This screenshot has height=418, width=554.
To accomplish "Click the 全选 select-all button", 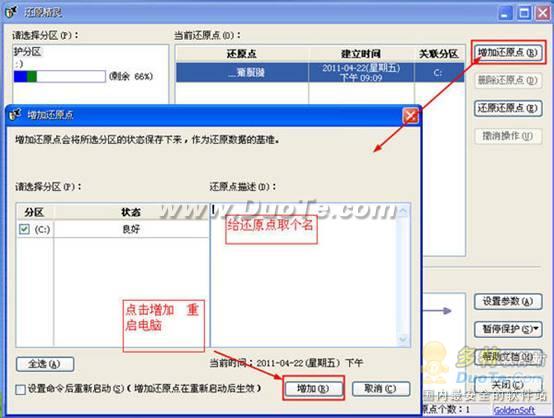I will pyautogui.click(x=45, y=364).
